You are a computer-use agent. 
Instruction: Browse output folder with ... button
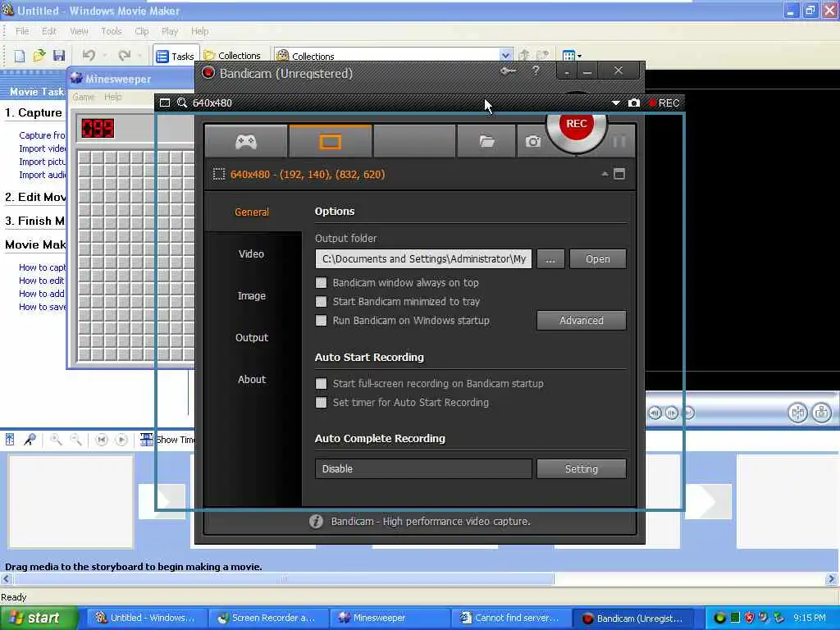tap(550, 258)
